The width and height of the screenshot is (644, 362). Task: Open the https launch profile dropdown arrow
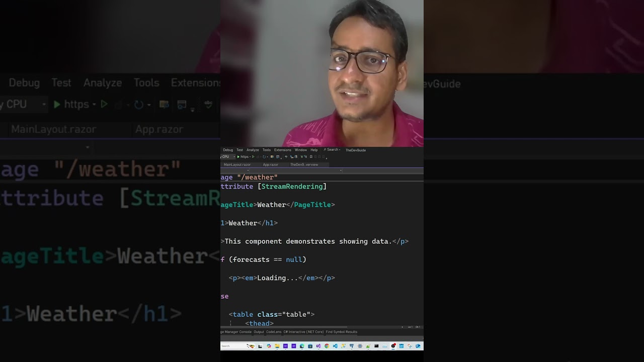pos(250,157)
